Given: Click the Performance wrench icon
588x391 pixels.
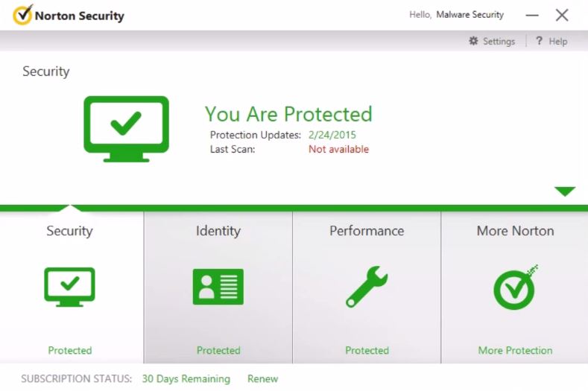Looking at the screenshot, I should point(367,287).
